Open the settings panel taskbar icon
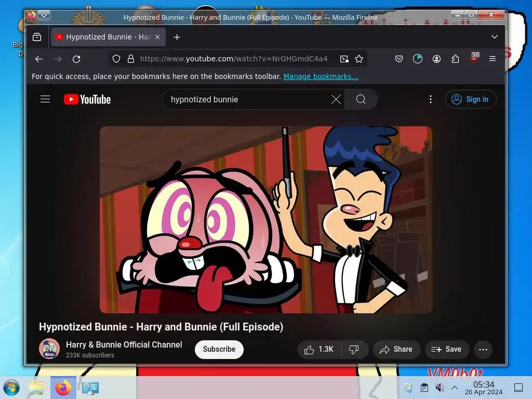The image size is (532, 399). 90,388
